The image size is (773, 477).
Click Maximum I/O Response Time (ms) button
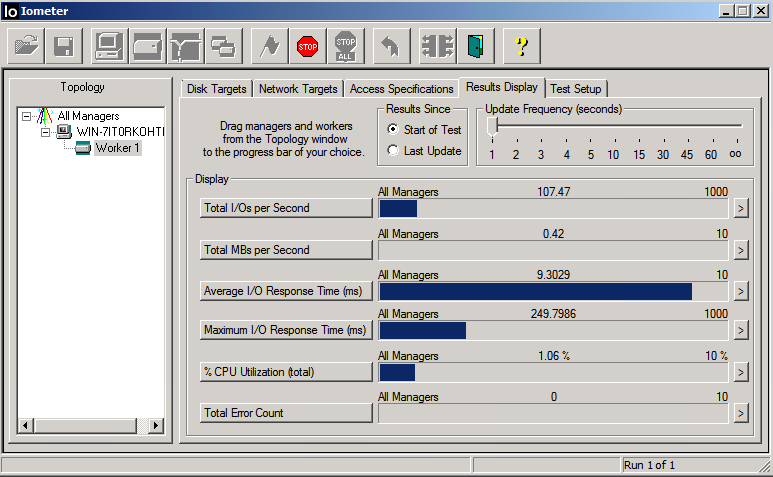(x=286, y=330)
